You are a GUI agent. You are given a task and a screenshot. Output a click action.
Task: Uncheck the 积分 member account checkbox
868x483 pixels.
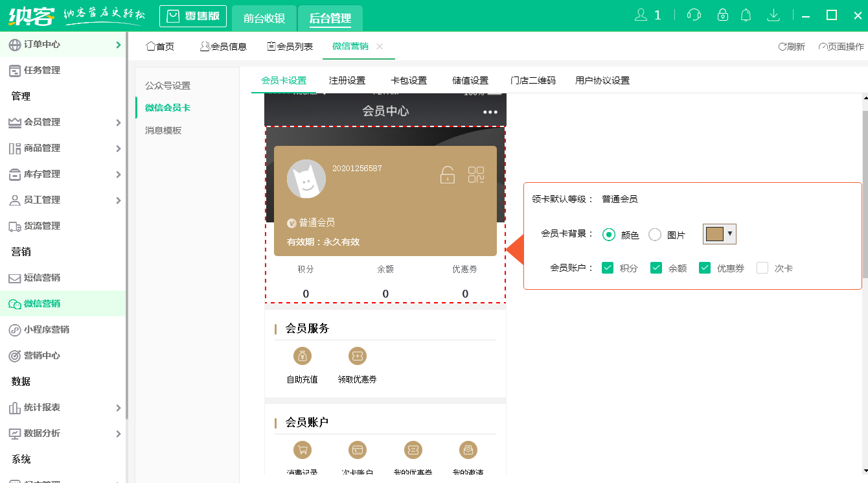point(608,267)
